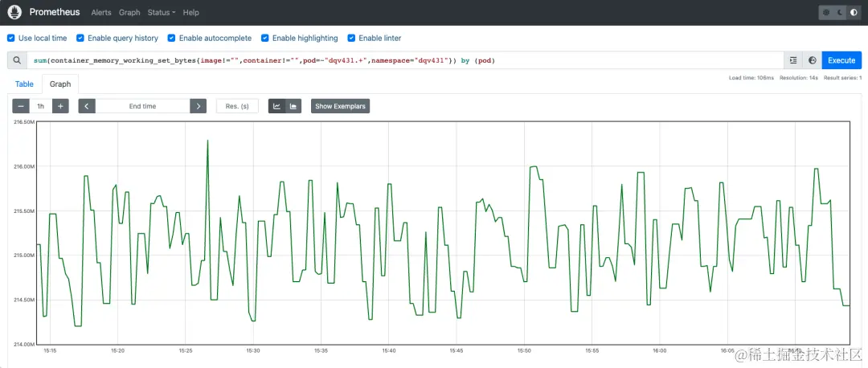Click the 215.00M y-axis label
The width and height of the screenshot is (868, 368).
pos(24,256)
